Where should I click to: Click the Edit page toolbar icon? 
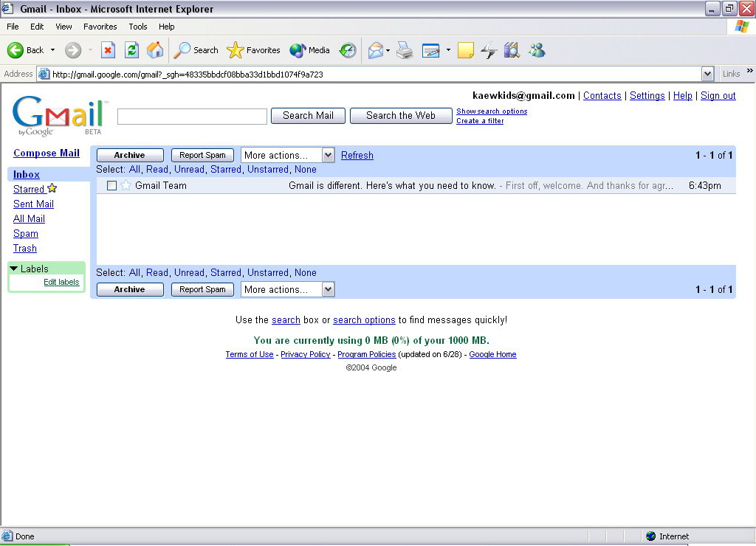point(430,50)
